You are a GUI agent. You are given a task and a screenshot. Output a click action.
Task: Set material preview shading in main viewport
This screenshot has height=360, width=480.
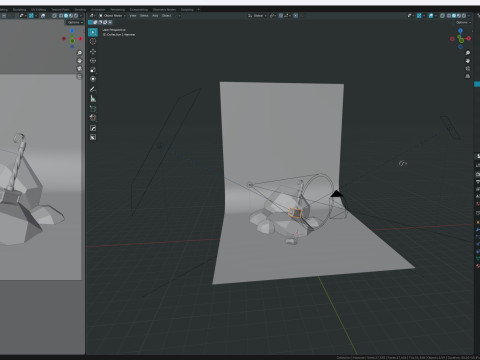459,16
